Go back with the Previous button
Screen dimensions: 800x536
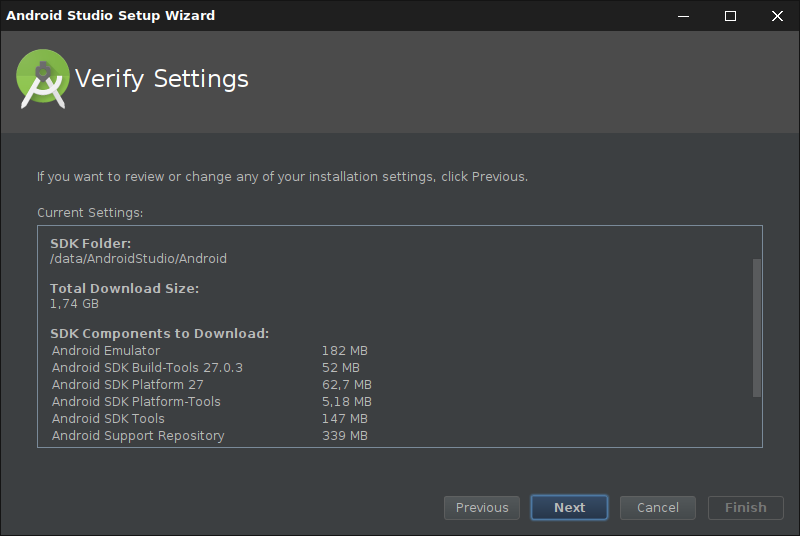(482, 508)
